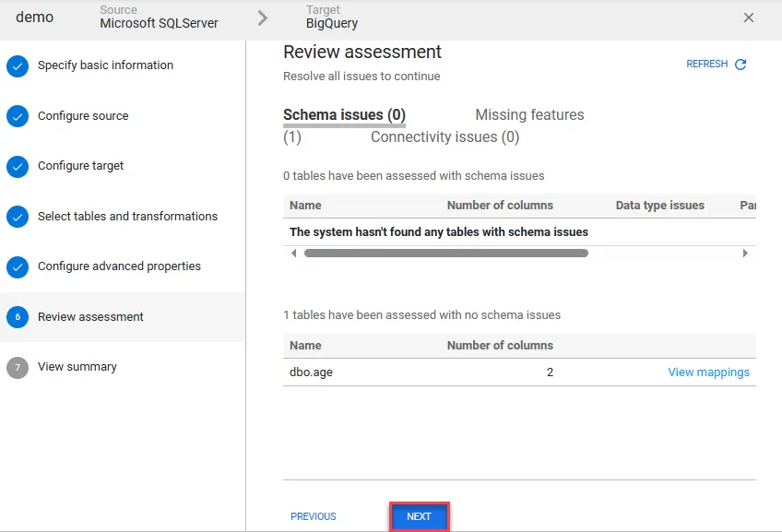Click the checkmark icon beside Specify basic information
The height and width of the screenshot is (532, 782).
(x=18, y=65)
